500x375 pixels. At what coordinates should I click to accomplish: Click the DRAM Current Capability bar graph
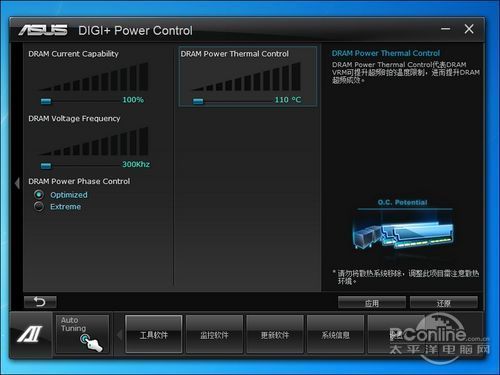pos(94,76)
